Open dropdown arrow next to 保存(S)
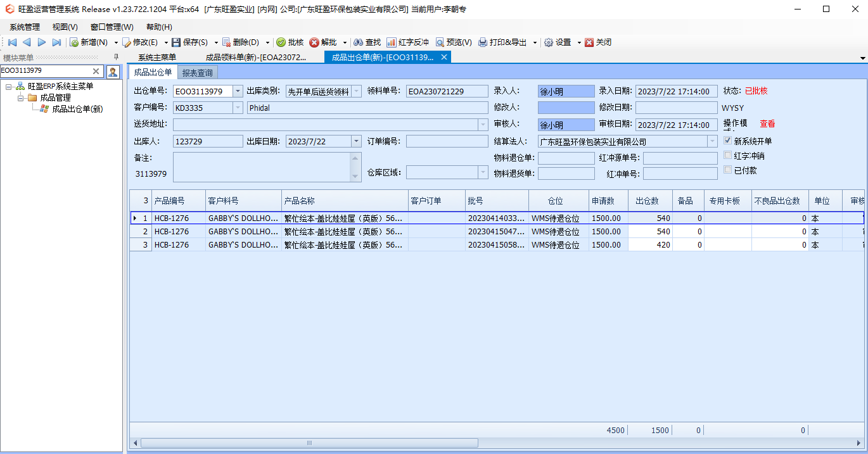Viewport: 868px width, 454px height. 216,42
